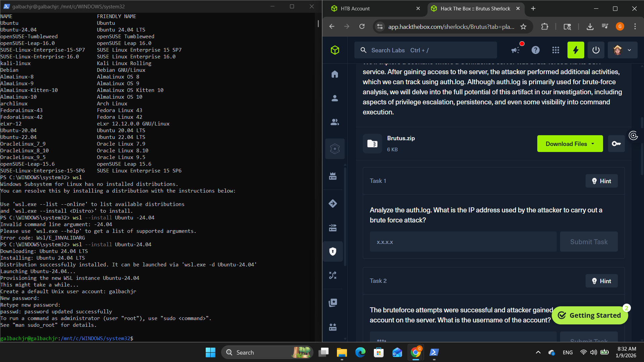This screenshot has width=644, height=362.
Task: Close the Brutus Sherlock tab
Action: pos(518,9)
